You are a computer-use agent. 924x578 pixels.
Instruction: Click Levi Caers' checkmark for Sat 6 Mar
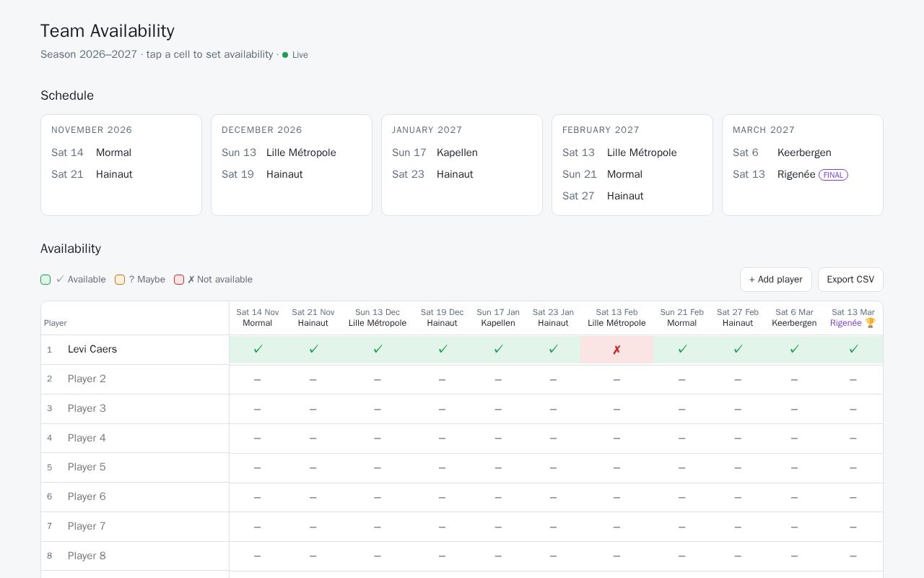(794, 350)
